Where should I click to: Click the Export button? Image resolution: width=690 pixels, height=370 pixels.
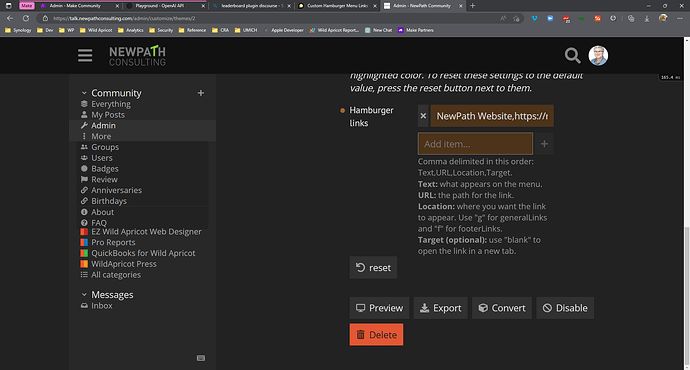point(440,308)
